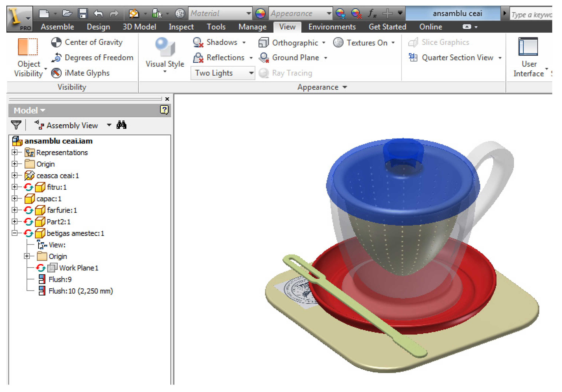Click the Save icon in quick access toolbar
562x392 pixels.
pyautogui.click(x=83, y=13)
